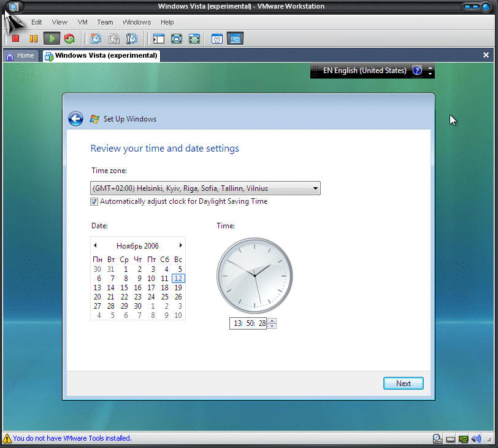
Task: Click the Ноябрь 2006 month title
Action: [137, 245]
